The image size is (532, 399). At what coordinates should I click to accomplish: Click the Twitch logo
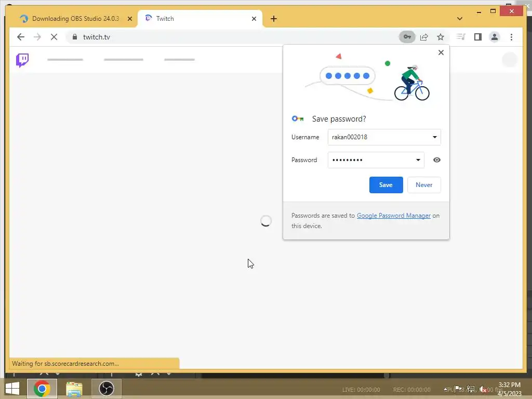click(x=22, y=60)
